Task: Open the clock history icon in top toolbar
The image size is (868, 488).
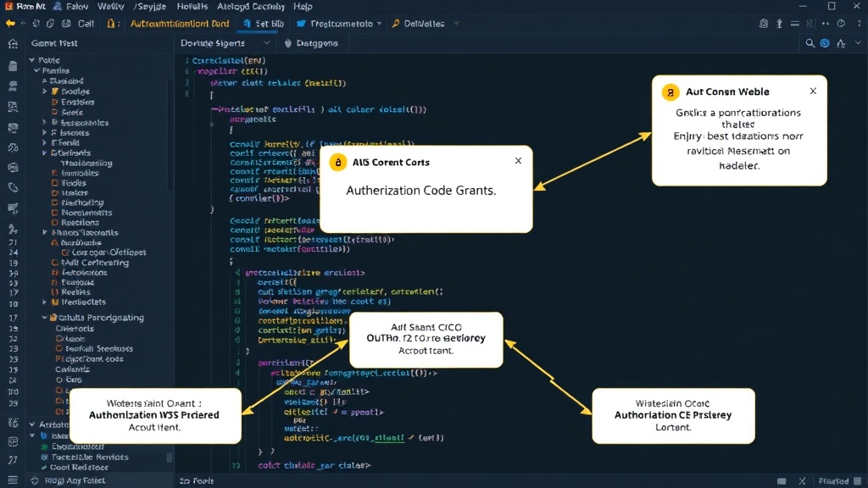Action: click(x=841, y=24)
